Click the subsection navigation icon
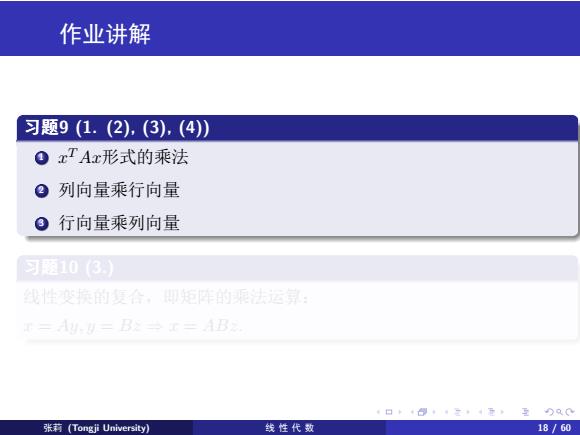 pyautogui.click(x=458, y=412)
